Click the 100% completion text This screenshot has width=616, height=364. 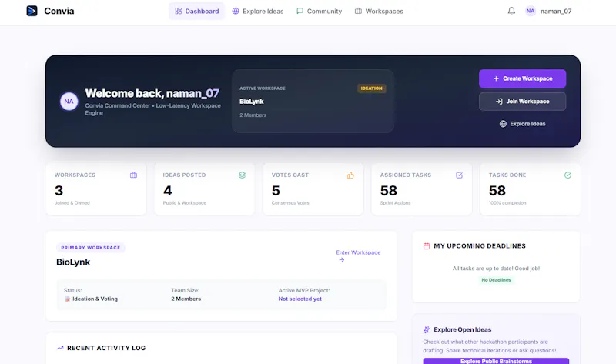pyautogui.click(x=507, y=203)
